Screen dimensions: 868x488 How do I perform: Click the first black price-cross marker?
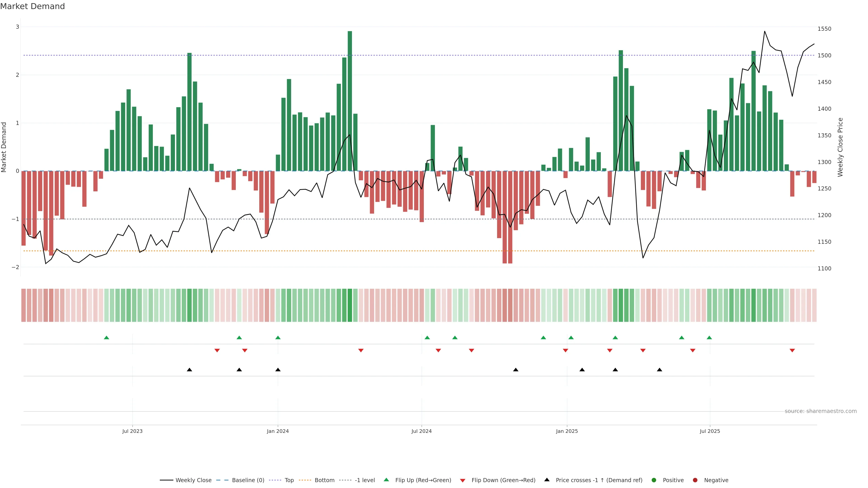coord(189,370)
